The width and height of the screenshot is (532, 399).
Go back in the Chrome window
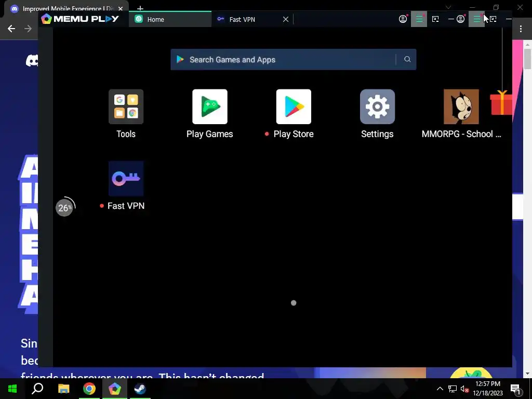pyautogui.click(x=11, y=29)
